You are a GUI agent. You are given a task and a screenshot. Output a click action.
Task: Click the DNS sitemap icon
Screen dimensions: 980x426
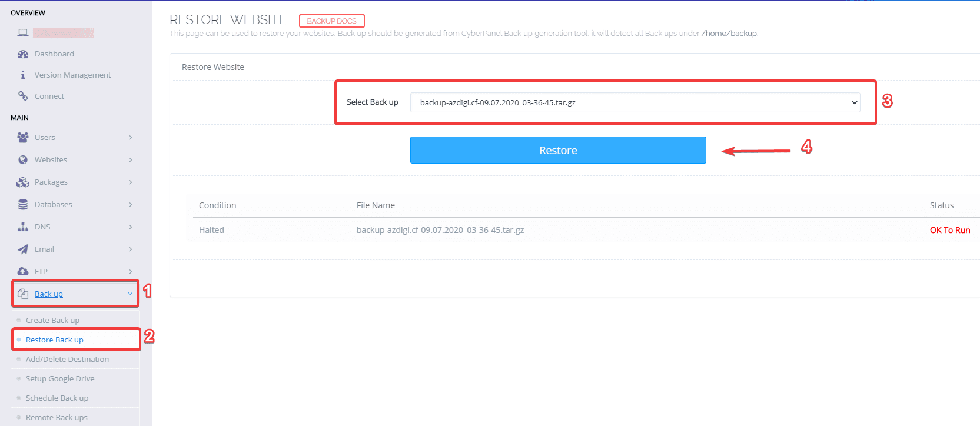[x=23, y=227]
